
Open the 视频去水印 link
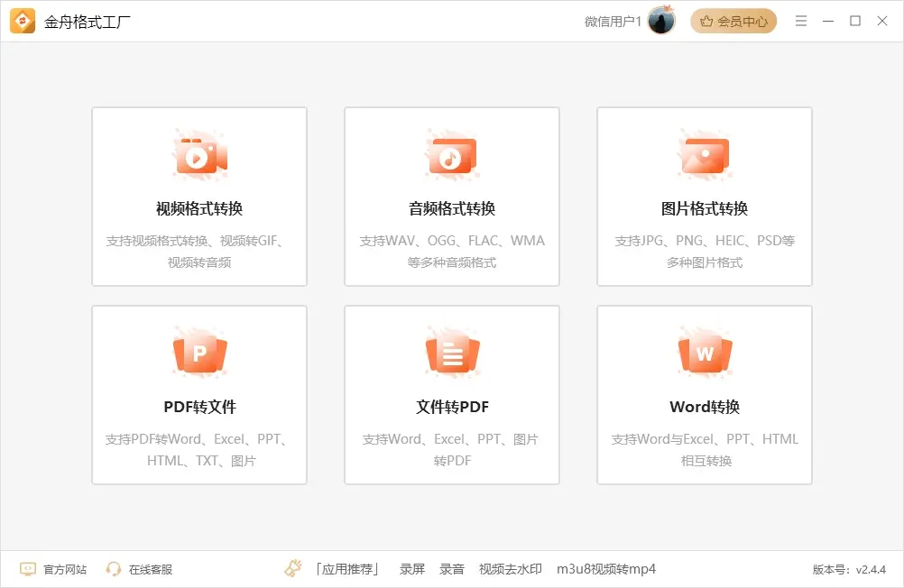pos(511,569)
